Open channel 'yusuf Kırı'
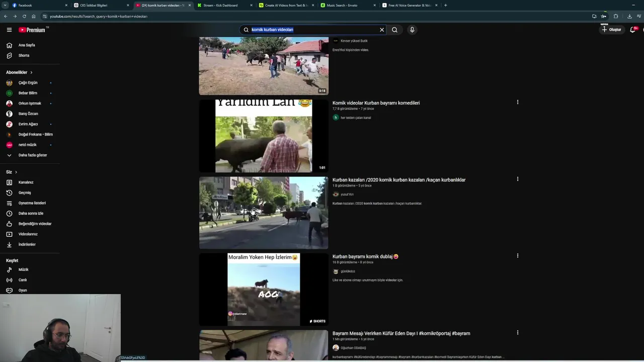Screen dimensions: 644x362 coord(347,195)
